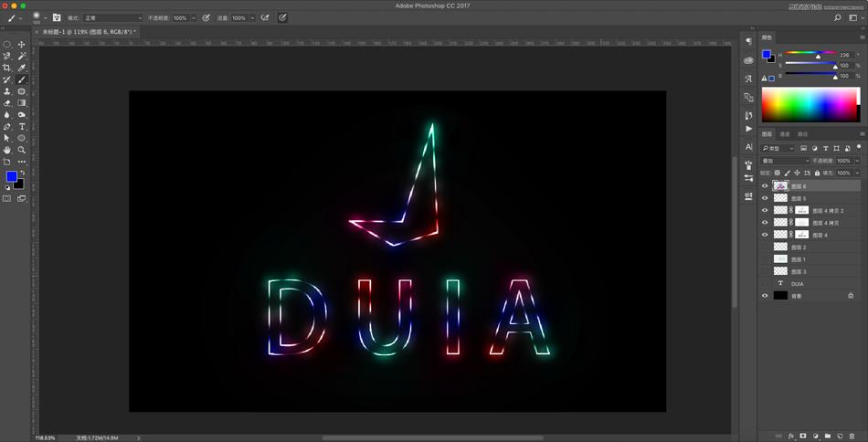Hide the 图层 4 拷贝 2 layer
This screenshot has height=442, width=868.
coord(765,210)
